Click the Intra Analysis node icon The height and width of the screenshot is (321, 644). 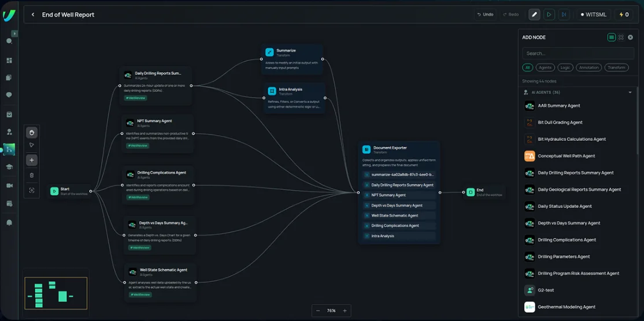272,91
